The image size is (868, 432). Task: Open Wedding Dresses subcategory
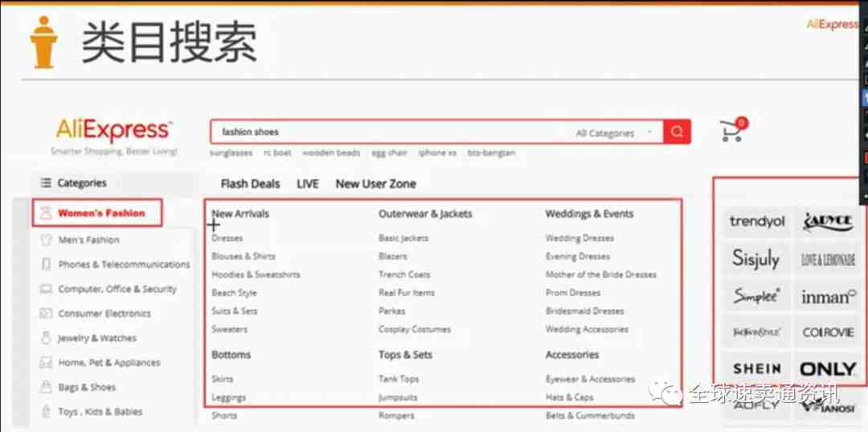coord(579,238)
